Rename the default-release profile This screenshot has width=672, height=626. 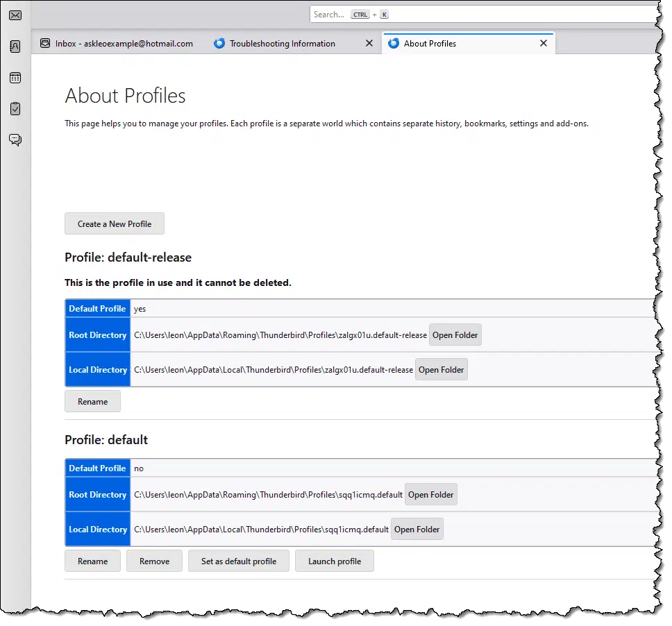pos(92,401)
